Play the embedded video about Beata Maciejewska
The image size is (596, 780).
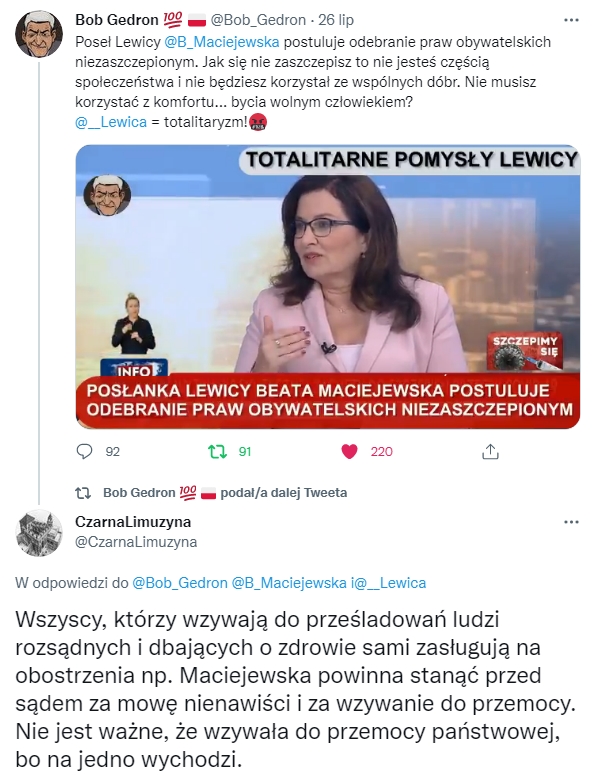(327, 287)
